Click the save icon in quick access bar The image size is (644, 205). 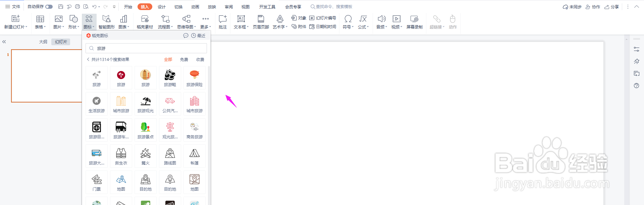click(61, 7)
